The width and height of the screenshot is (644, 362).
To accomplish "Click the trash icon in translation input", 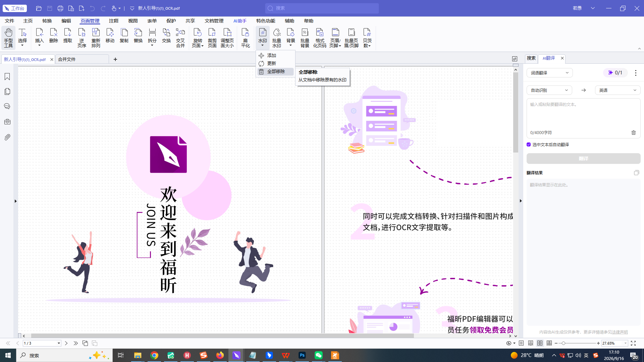I will click(634, 132).
